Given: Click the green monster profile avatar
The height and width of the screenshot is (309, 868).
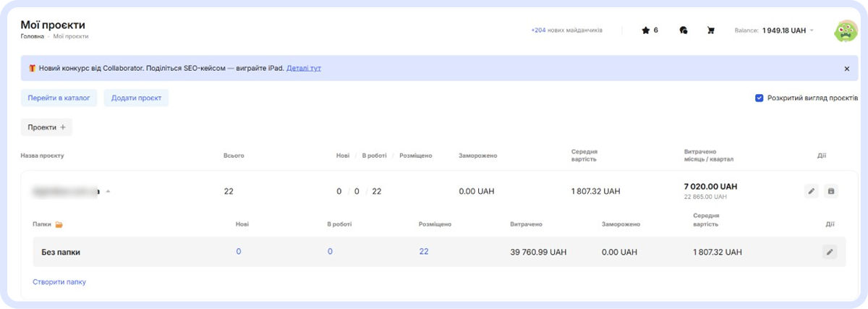Looking at the screenshot, I should pyautogui.click(x=845, y=30).
